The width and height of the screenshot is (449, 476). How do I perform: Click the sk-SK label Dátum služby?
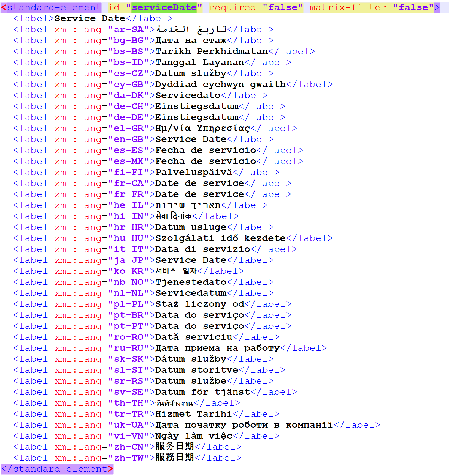[191, 359]
